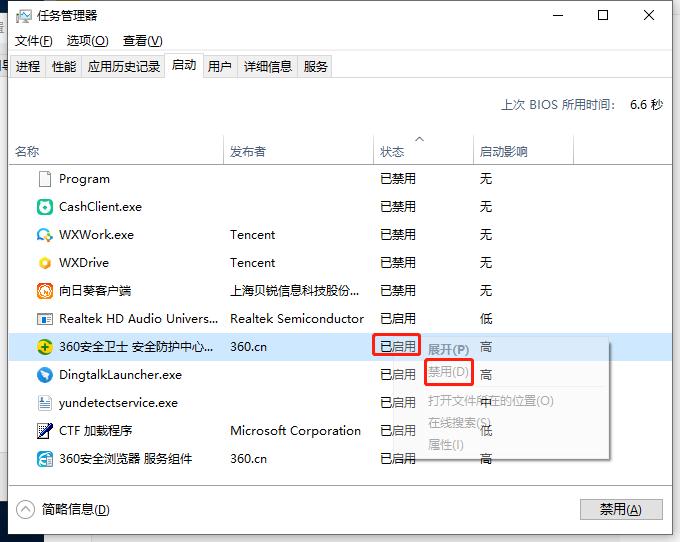Select the yundetectservice.exe entry
680x542 pixels.
click(118, 403)
